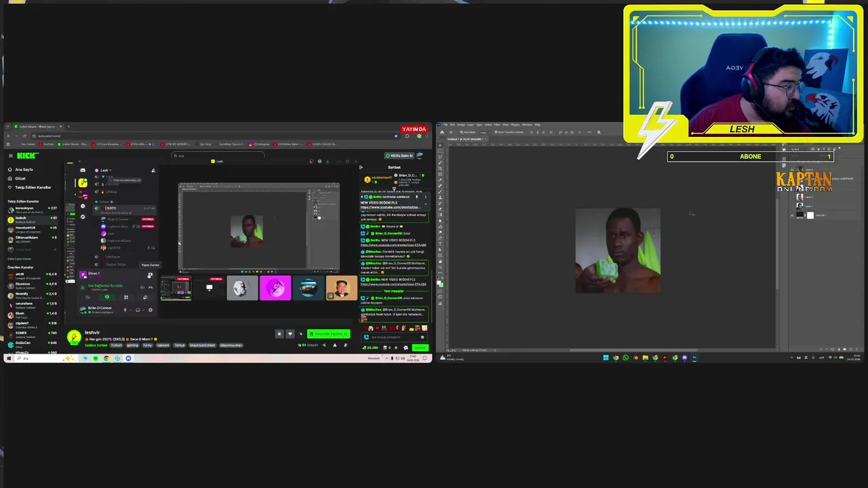Click the Chrome reload page icon
Screen dimensions: 868x488
click(24, 136)
